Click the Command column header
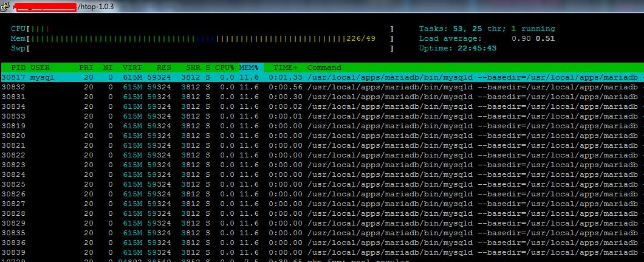Viewport: 644px width, 262px height. 324,67
